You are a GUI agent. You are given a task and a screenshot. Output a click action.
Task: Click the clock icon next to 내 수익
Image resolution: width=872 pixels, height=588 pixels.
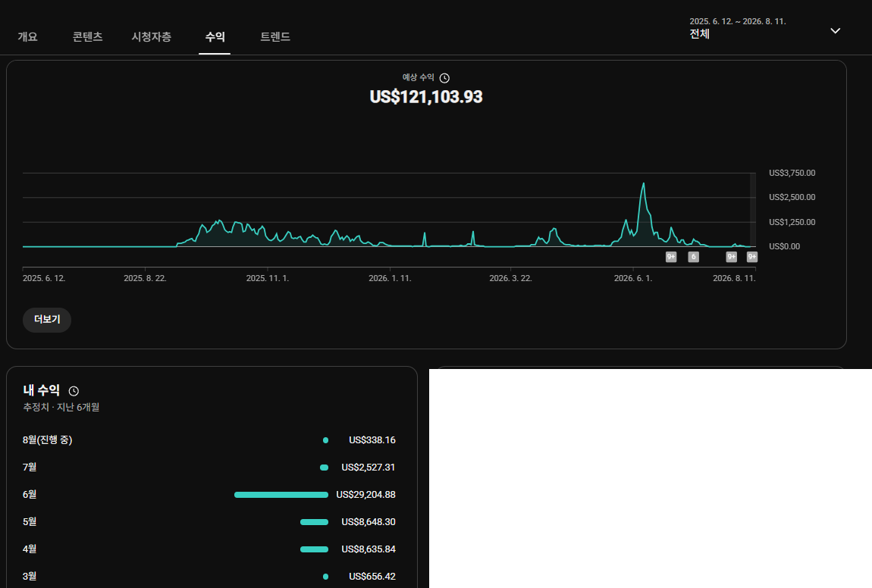[74, 391]
